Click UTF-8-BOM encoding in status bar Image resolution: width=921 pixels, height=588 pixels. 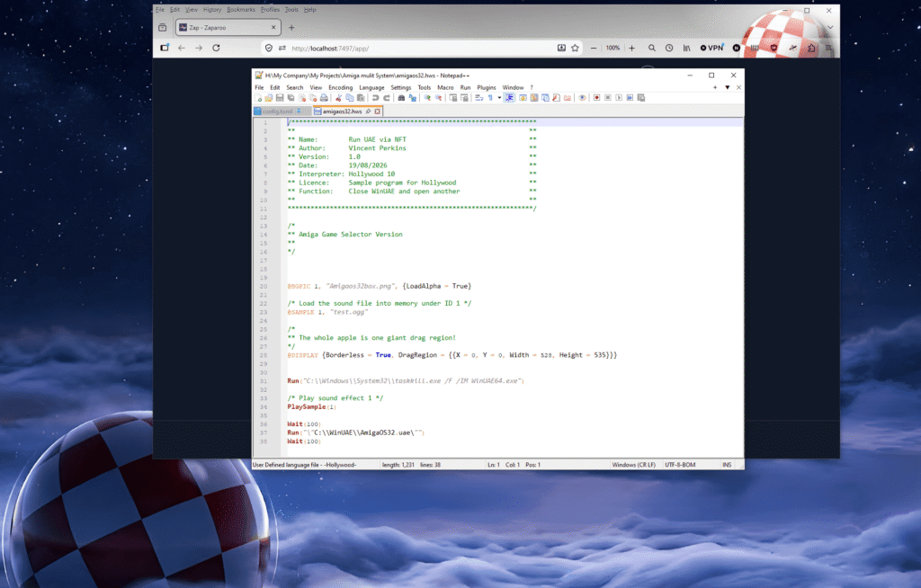(x=680, y=465)
